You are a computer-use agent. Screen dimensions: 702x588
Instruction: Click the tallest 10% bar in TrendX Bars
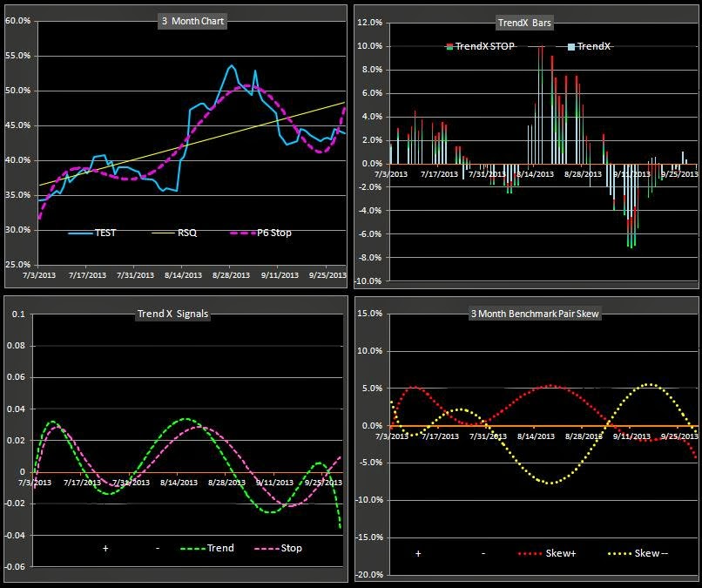tap(541, 105)
